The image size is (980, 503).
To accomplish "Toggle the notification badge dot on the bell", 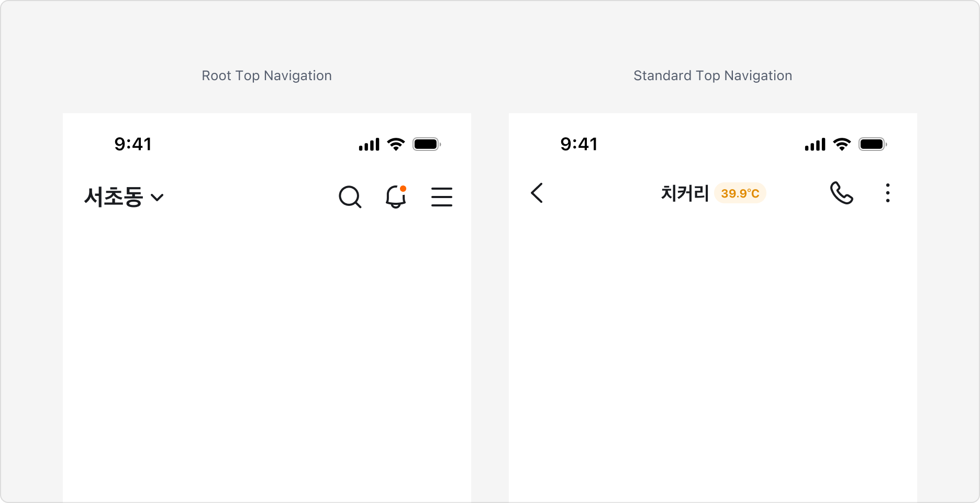I will (x=403, y=189).
